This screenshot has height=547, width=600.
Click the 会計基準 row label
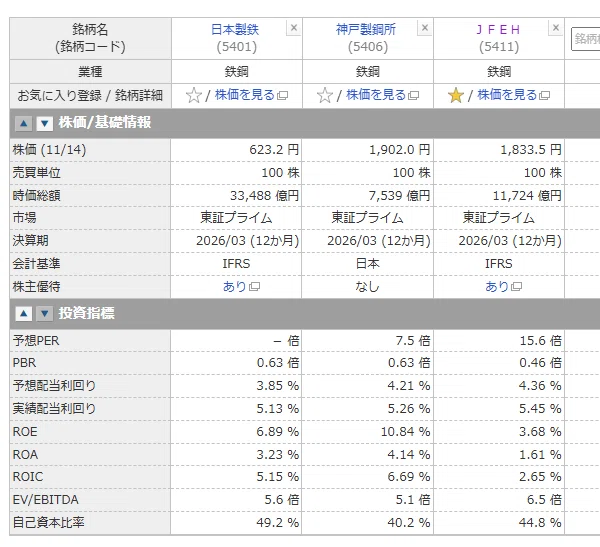37,264
